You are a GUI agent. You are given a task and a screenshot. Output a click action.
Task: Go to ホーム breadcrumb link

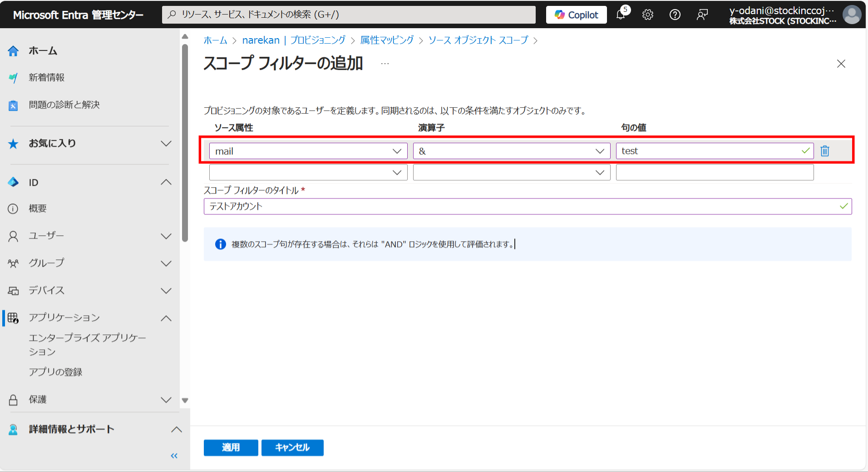click(x=215, y=40)
